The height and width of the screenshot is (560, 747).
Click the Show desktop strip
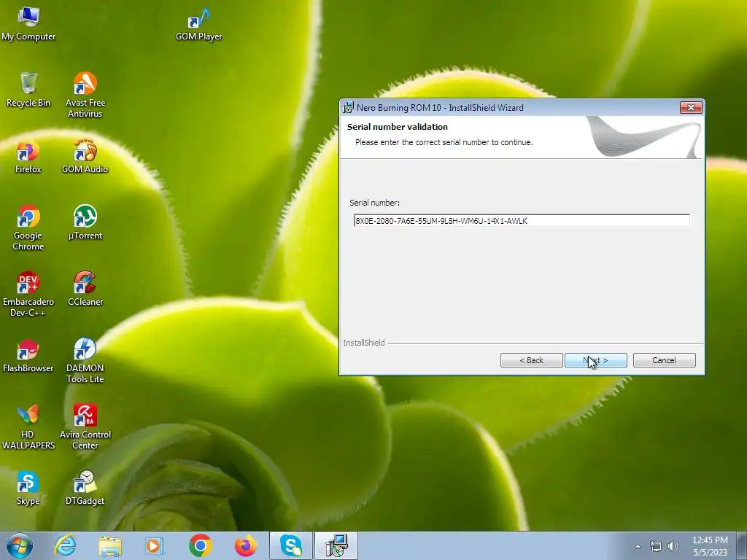743,545
